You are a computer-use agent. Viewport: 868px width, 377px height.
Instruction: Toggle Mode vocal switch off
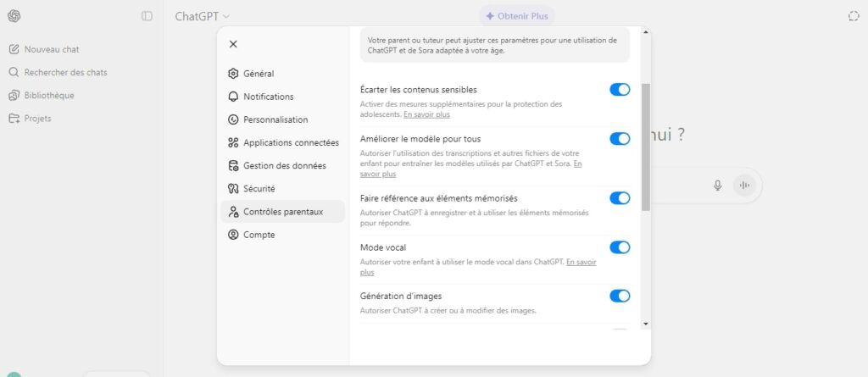620,247
